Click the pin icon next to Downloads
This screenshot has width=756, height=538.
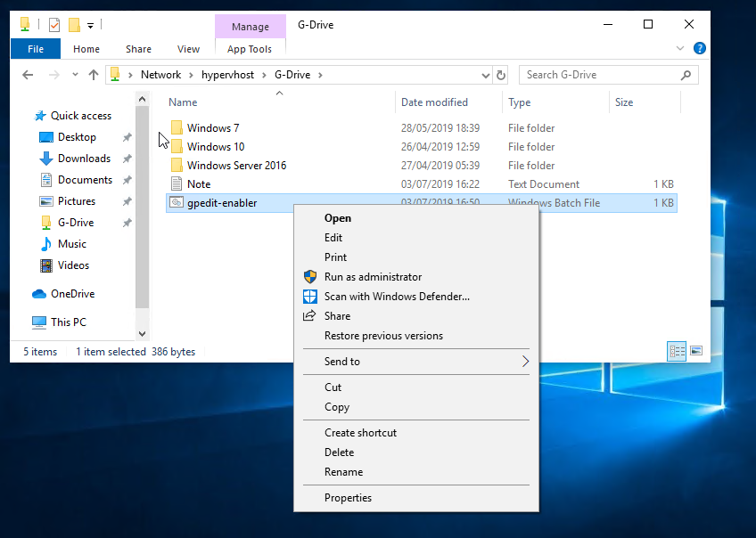[127, 159]
